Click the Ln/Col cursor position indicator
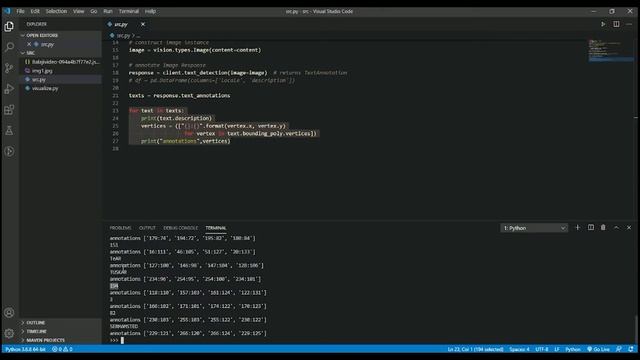Viewport: 640px width, 360px height. click(476, 349)
